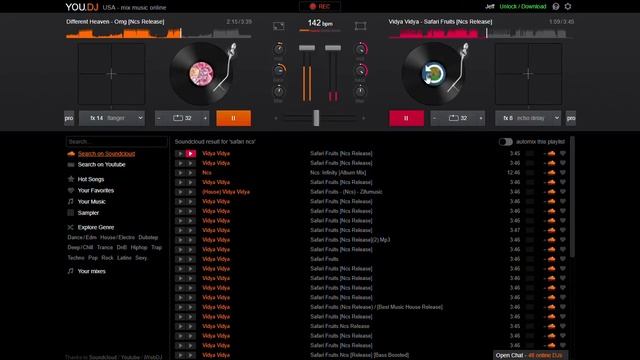
Task: Toggle the left deck 32 loop icon
Action: 182,118
